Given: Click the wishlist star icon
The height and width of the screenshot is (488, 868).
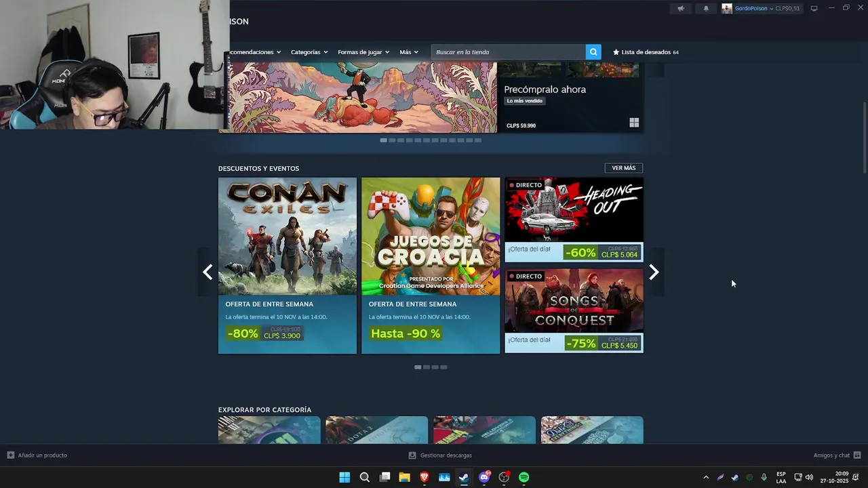Looking at the screenshot, I should pyautogui.click(x=616, y=52).
